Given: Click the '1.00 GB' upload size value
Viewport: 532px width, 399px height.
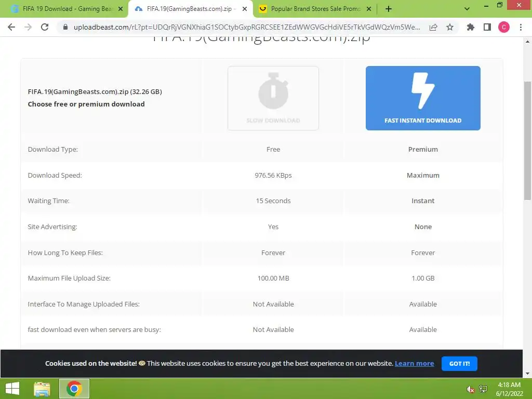Looking at the screenshot, I should click(423, 278).
